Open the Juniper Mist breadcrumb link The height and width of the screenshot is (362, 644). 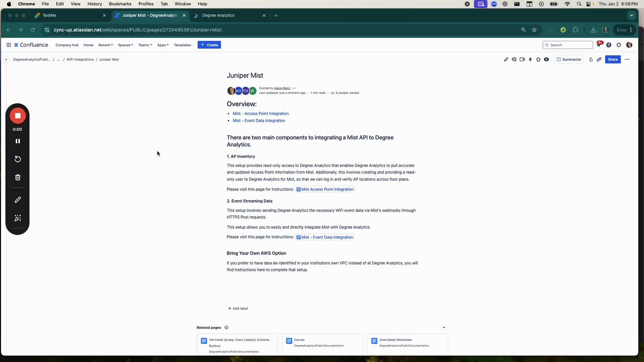(109, 59)
